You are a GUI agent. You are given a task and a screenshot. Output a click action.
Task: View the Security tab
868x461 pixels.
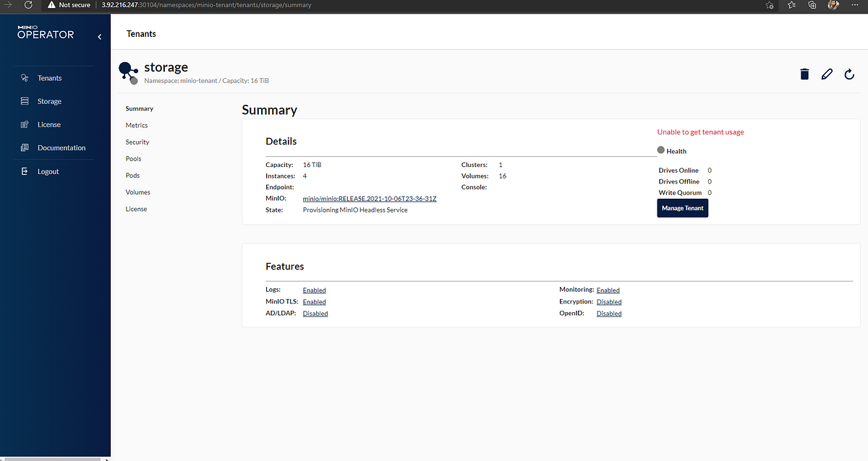(x=137, y=142)
